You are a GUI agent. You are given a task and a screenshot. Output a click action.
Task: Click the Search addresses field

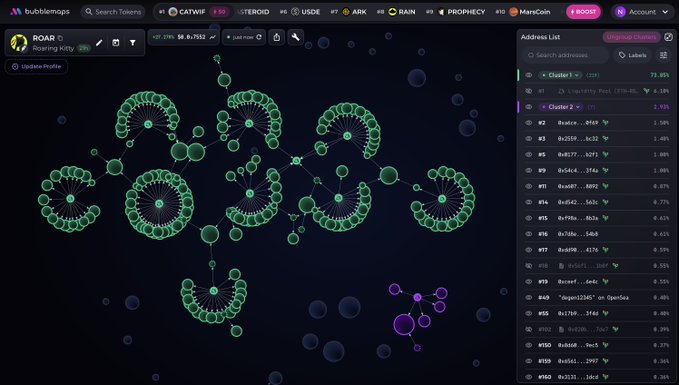tap(566, 55)
